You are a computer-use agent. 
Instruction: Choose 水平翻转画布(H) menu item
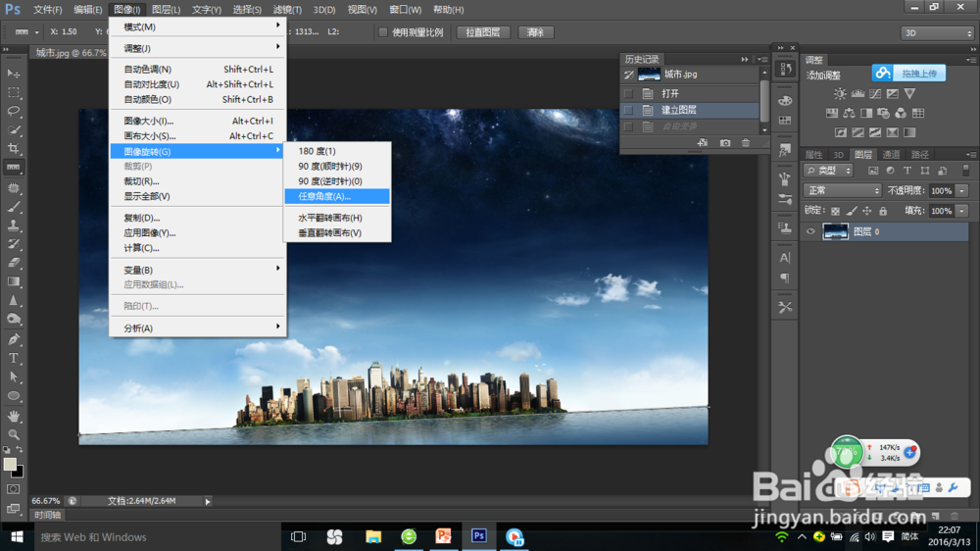pyautogui.click(x=337, y=218)
